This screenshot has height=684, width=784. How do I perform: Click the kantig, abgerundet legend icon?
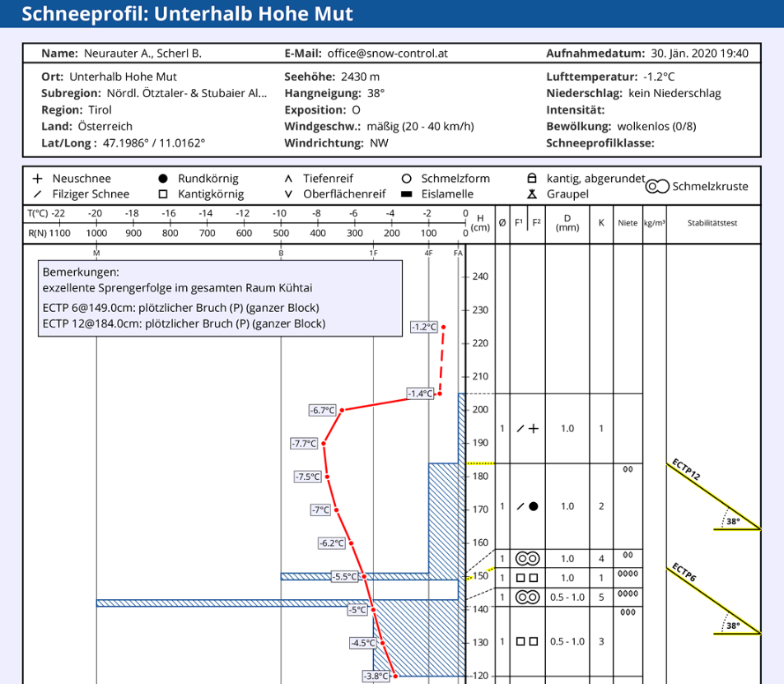pos(532,178)
